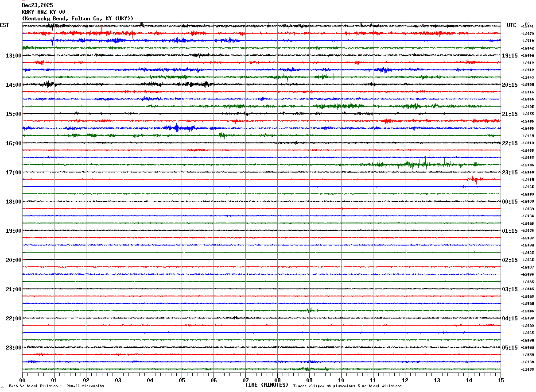Click the 19:15 UTC time label
Image resolution: width=536 pixels, height=392 pixels.
pos(509,56)
